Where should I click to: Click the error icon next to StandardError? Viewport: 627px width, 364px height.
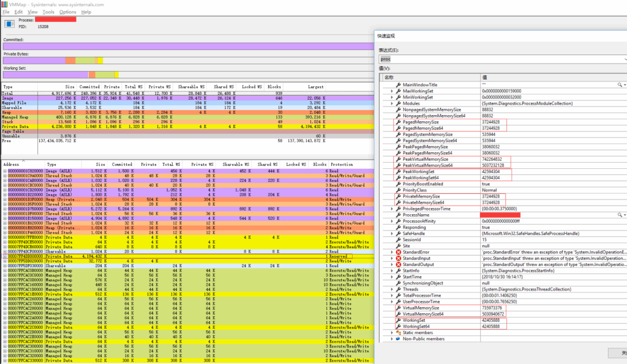coord(399,252)
